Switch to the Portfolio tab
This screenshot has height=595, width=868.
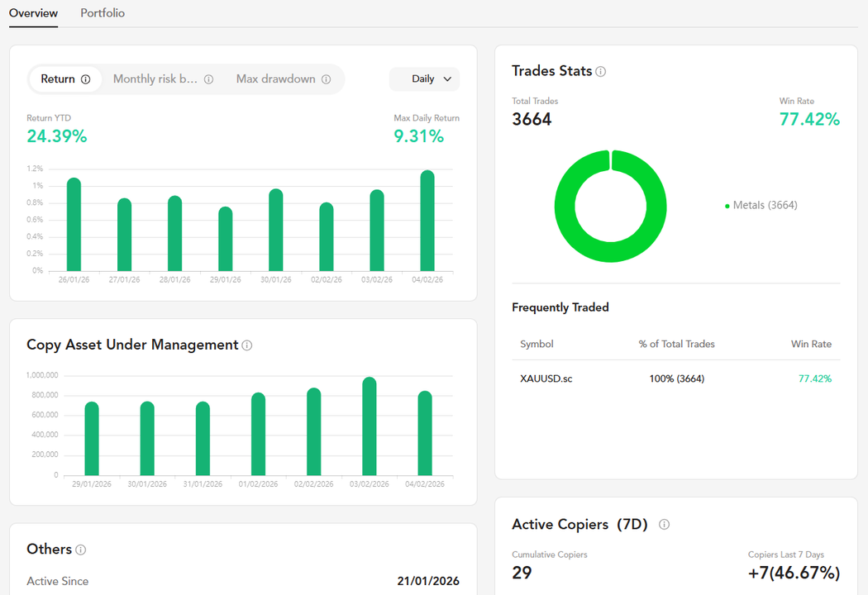click(102, 13)
